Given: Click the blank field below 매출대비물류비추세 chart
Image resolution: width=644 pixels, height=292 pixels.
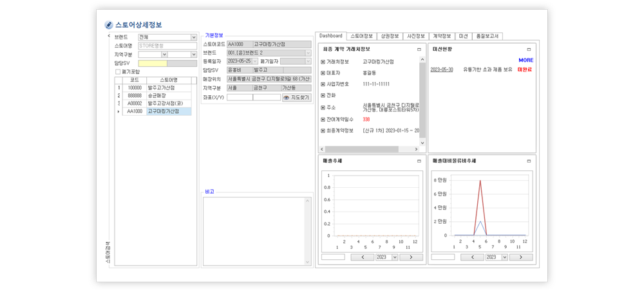Looking at the screenshot, I should (x=443, y=257).
